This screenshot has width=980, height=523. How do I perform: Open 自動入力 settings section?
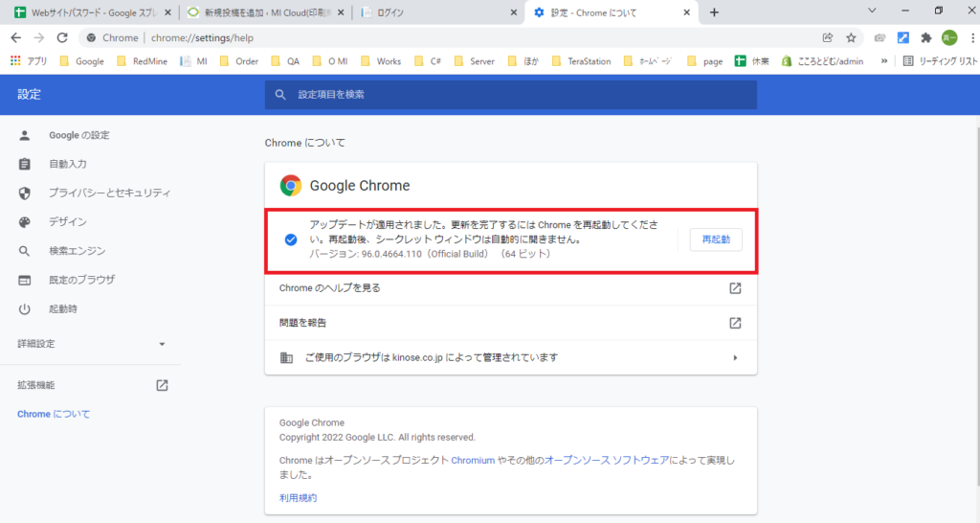click(x=68, y=164)
